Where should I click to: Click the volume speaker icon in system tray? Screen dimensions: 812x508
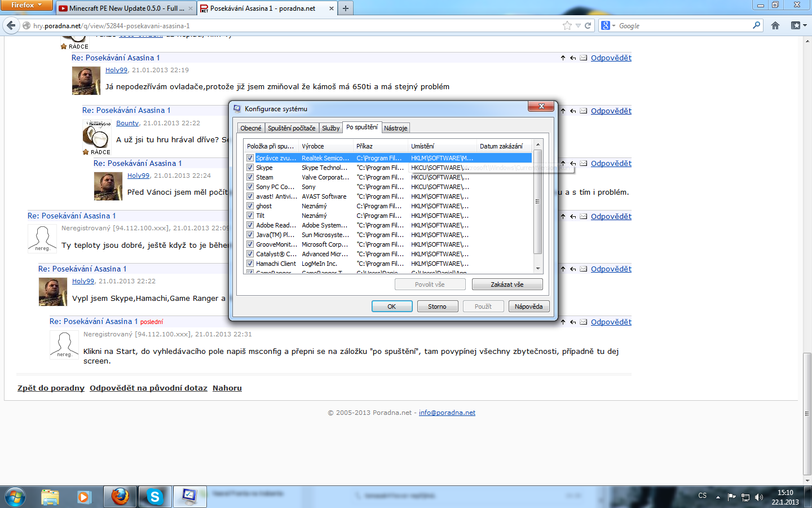pos(759,497)
